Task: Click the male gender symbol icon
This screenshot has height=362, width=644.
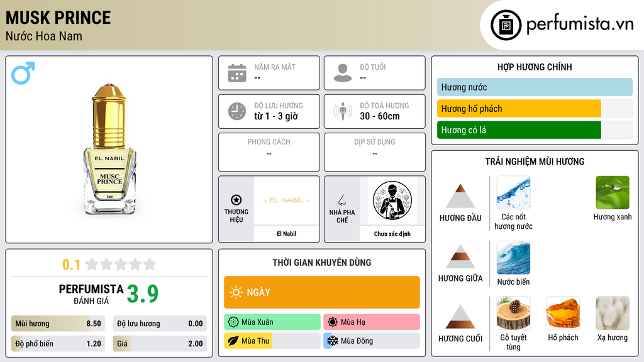Action: coord(23,73)
